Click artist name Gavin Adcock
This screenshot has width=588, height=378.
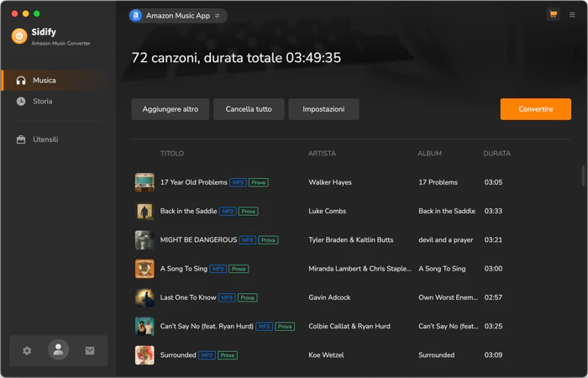[x=329, y=297]
